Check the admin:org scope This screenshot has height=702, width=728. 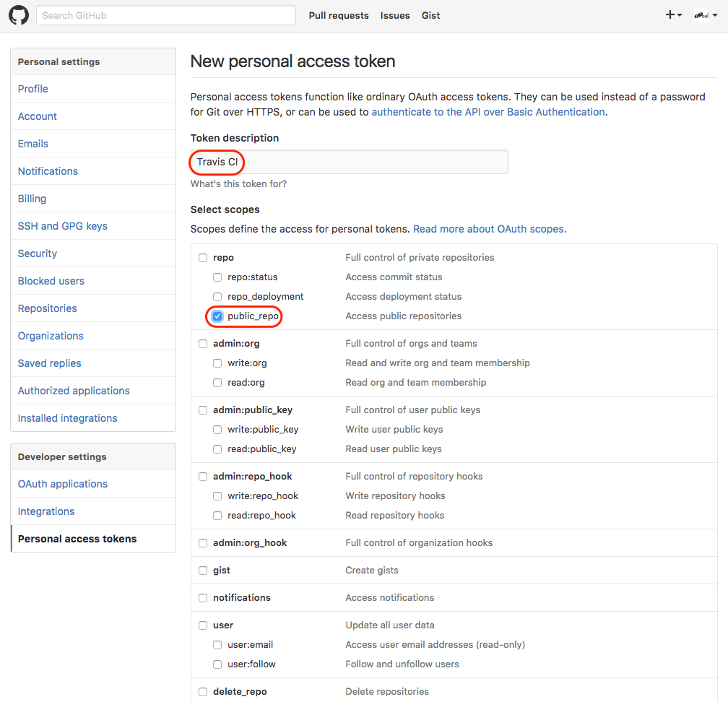203,344
